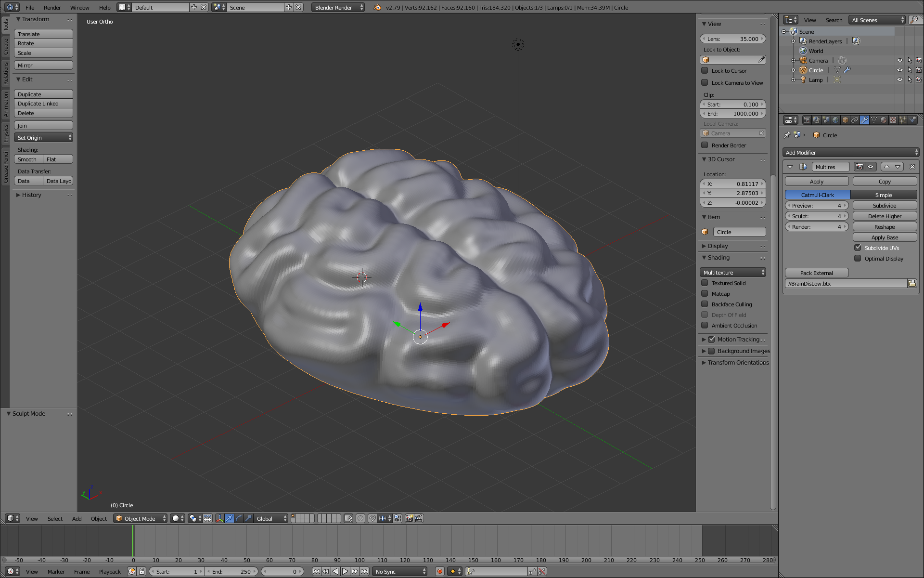Open the Add menu in 3D view header
This screenshot has width=924, height=578.
tap(77, 518)
